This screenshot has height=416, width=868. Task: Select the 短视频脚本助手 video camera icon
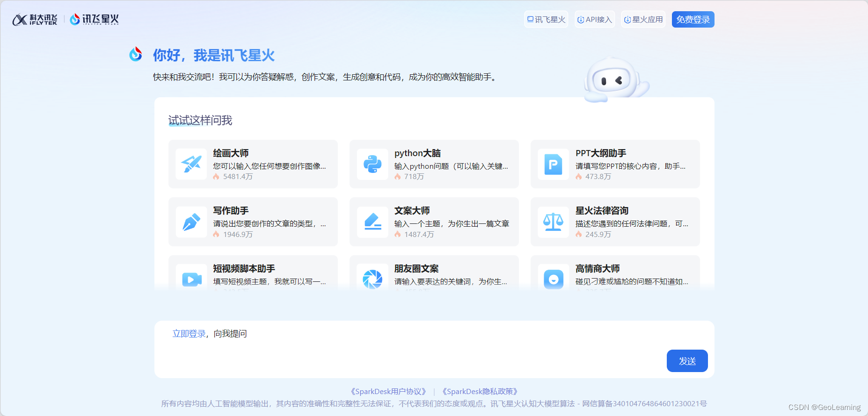191,279
